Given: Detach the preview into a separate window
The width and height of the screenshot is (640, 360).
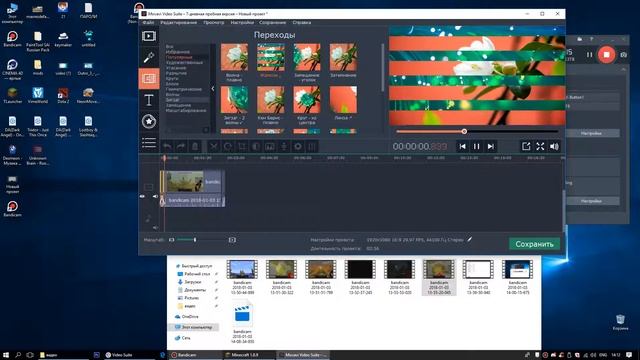Looking at the screenshot, I should pyautogui.click(x=526, y=147).
